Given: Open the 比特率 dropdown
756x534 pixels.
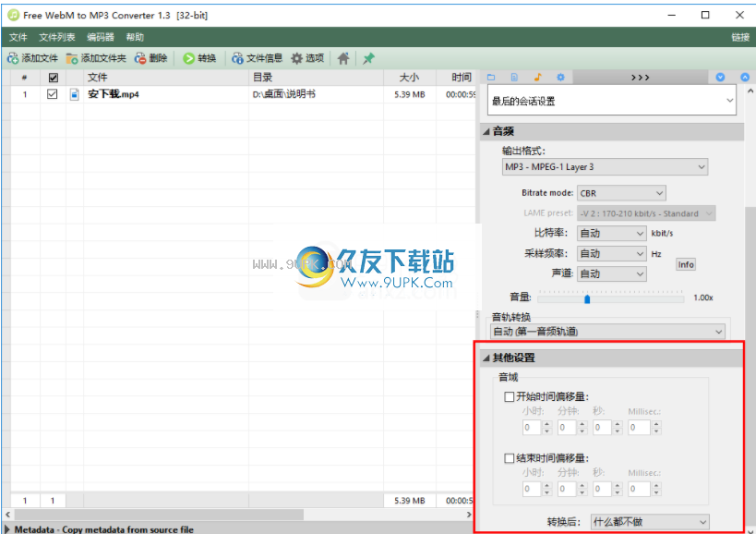Looking at the screenshot, I should pos(611,233).
